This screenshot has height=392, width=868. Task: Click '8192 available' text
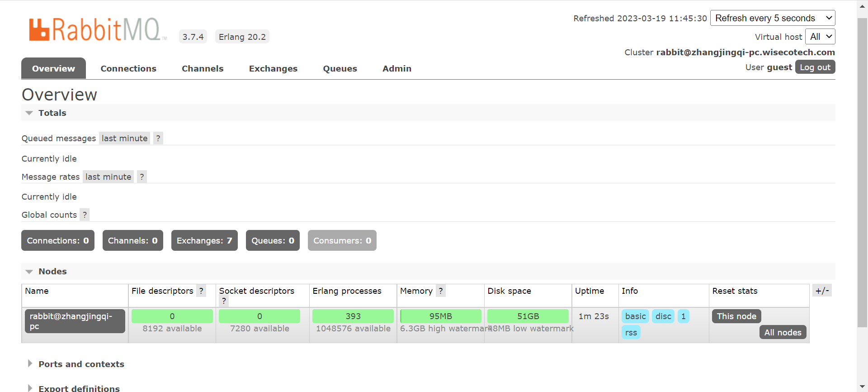tap(172, 328)
